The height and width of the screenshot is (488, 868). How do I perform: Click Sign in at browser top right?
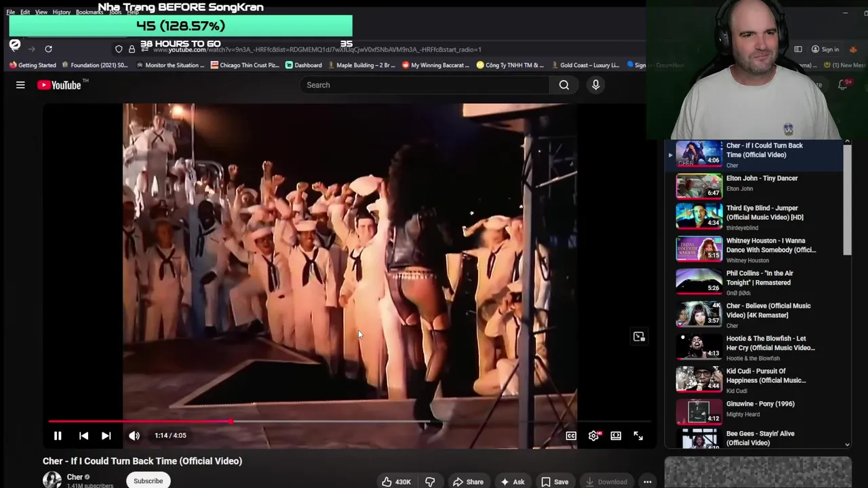pos(825,49)
